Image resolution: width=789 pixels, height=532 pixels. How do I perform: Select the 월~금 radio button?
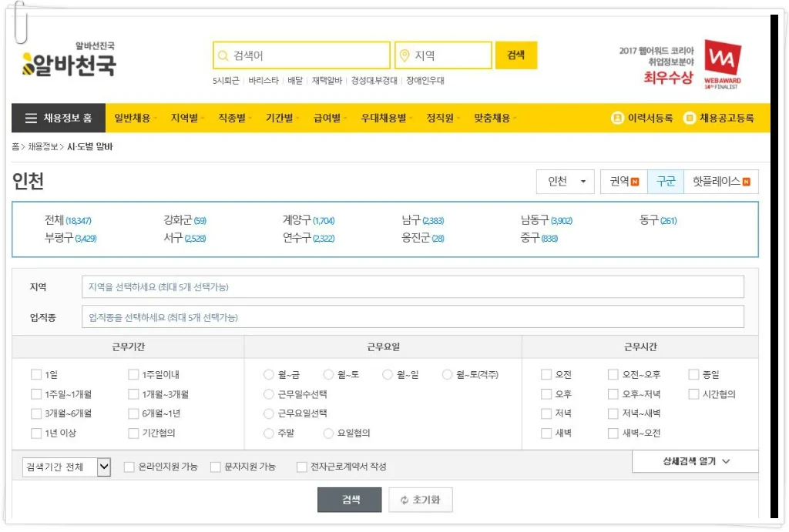coord(269,375)
